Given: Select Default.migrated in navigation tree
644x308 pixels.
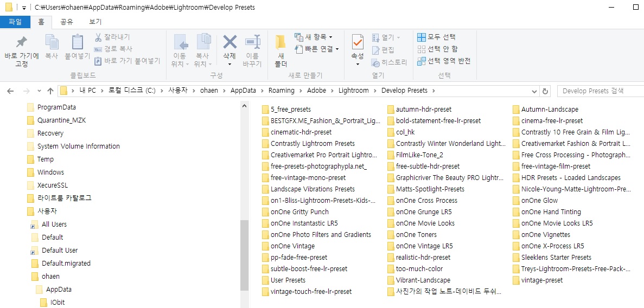Looking at the screenshot, I should 66,263.
